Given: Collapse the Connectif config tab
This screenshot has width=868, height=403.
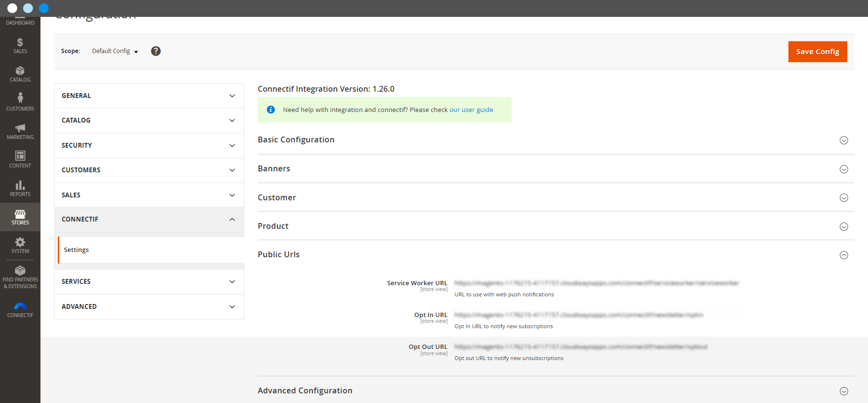Looking at the screenshot, I should click(x=149, y=219).
